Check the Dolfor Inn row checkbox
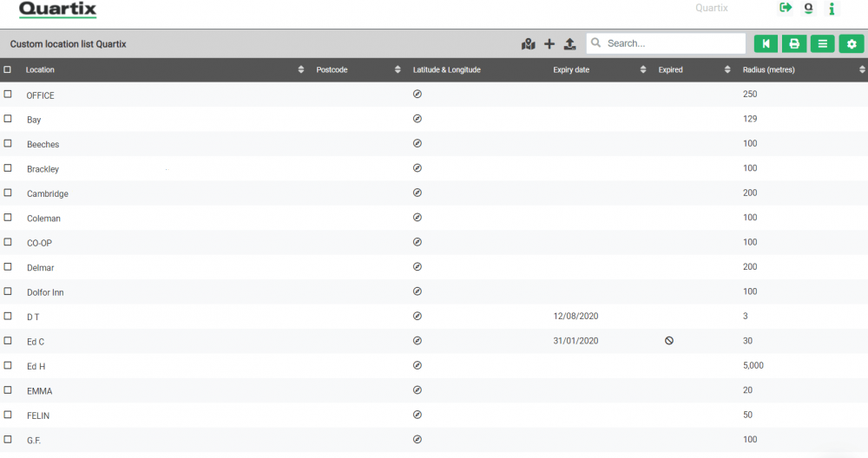Viewport: 868px width, 458px height. (x=8, y=291)
